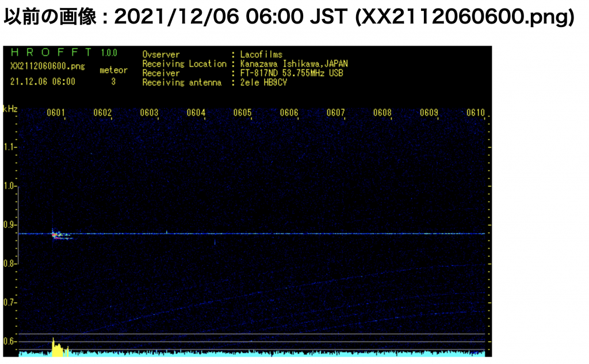Click frequency label '0.6'
Screen dimensions: 589x364
9,341
